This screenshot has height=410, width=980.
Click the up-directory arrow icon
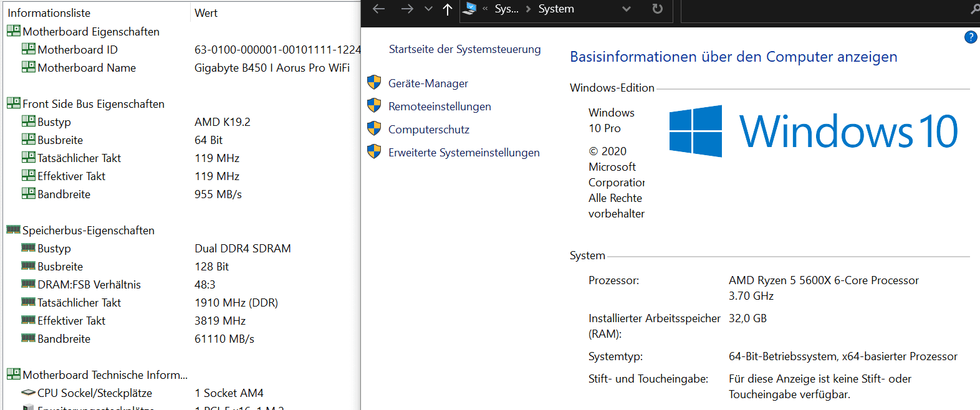pos(447,9)
